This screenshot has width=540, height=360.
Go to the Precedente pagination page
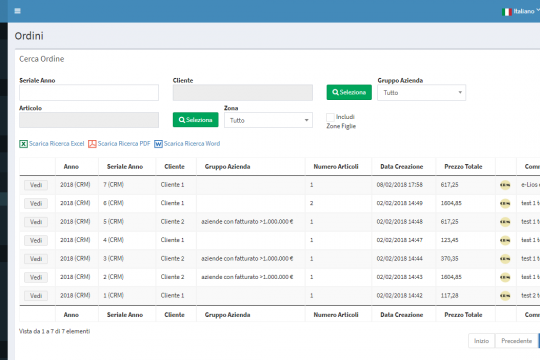(517, 341)
